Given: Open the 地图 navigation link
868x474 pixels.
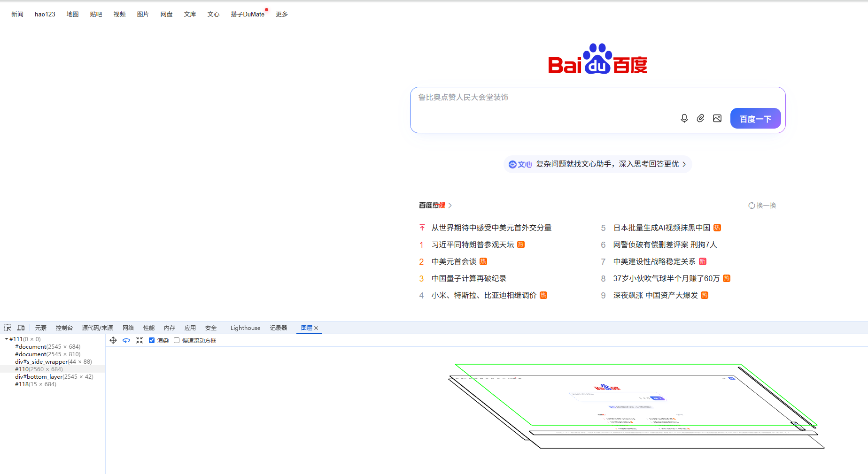Looking at the screenshot, I should [x=73, y=14].
